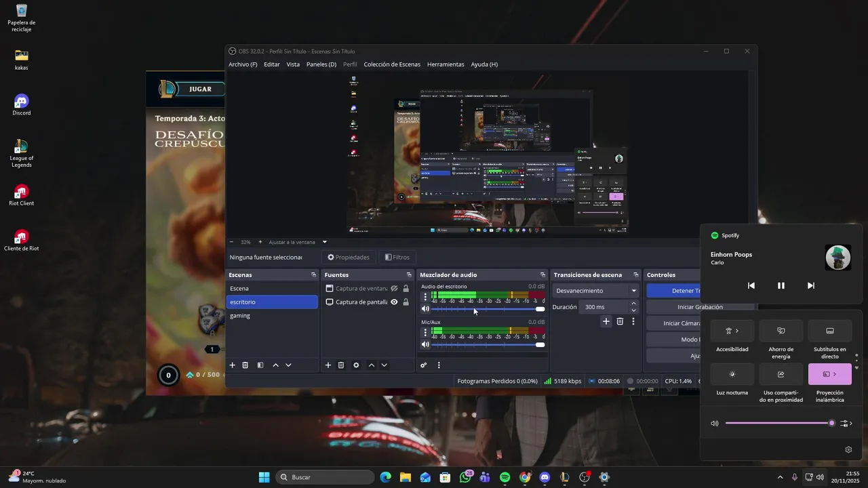The width and height of the screenshot is (868, 488).
Task: Open Colección de Escenas menu
Action: (392, 64)
